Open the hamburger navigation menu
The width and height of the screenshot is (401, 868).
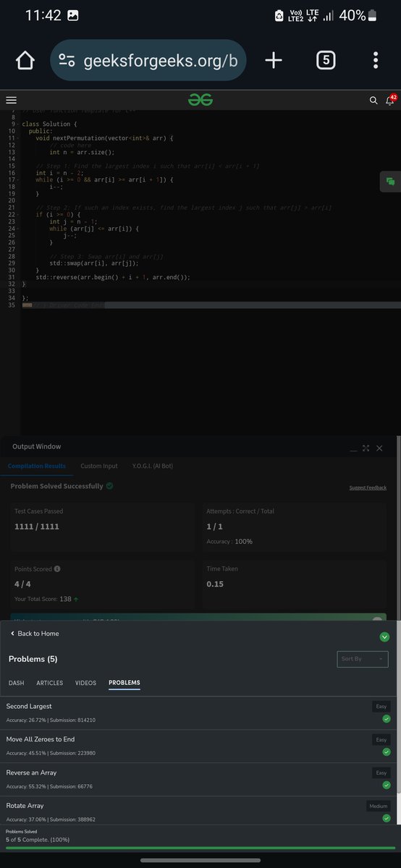(11, 101)
